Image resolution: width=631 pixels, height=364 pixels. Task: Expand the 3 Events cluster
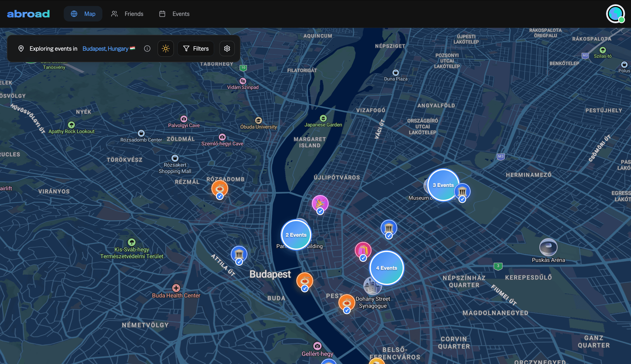click(443, 185)
